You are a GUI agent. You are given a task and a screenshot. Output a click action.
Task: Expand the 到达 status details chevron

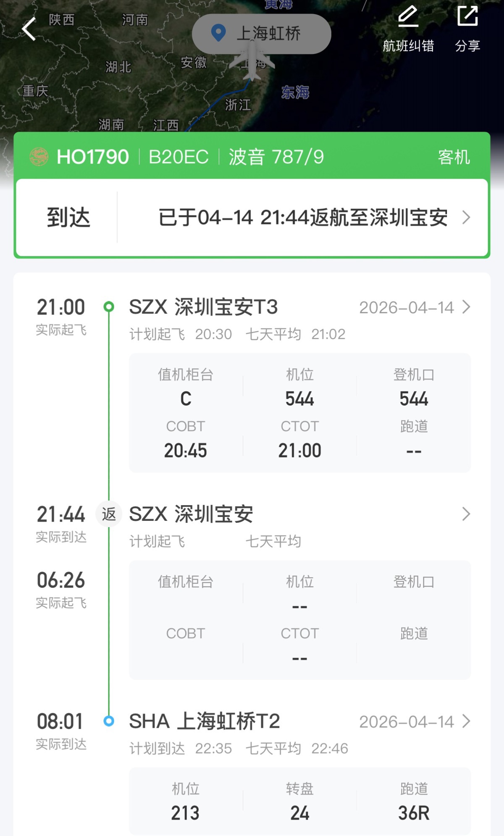[466, 218]
